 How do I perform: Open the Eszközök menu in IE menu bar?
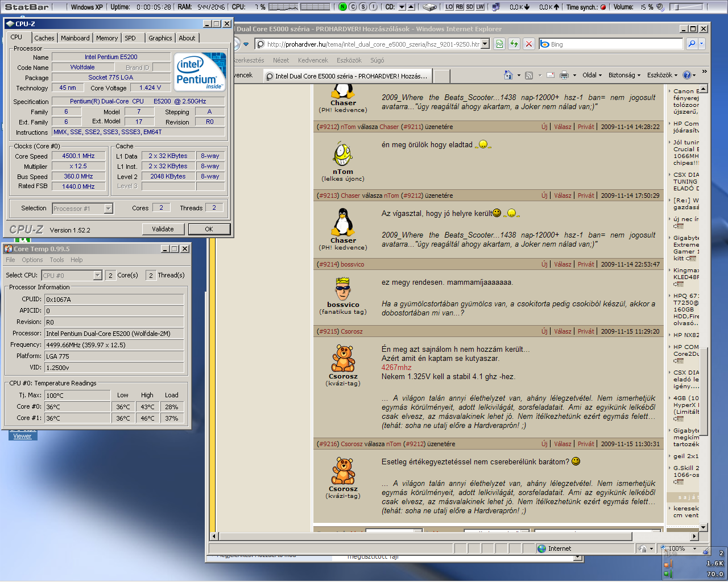click(x=349, y=60)
